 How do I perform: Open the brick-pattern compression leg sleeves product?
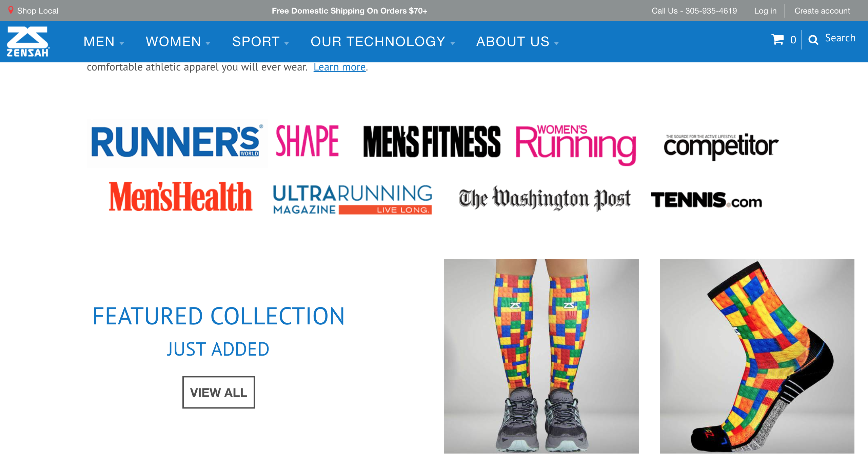tap(541, 356)
